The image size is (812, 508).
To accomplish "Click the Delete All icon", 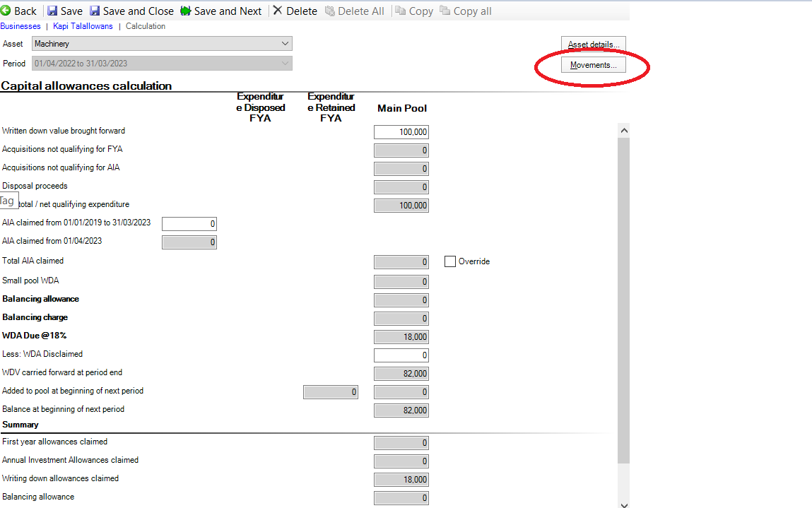I will pyautogui.click(x=330, y=11).
